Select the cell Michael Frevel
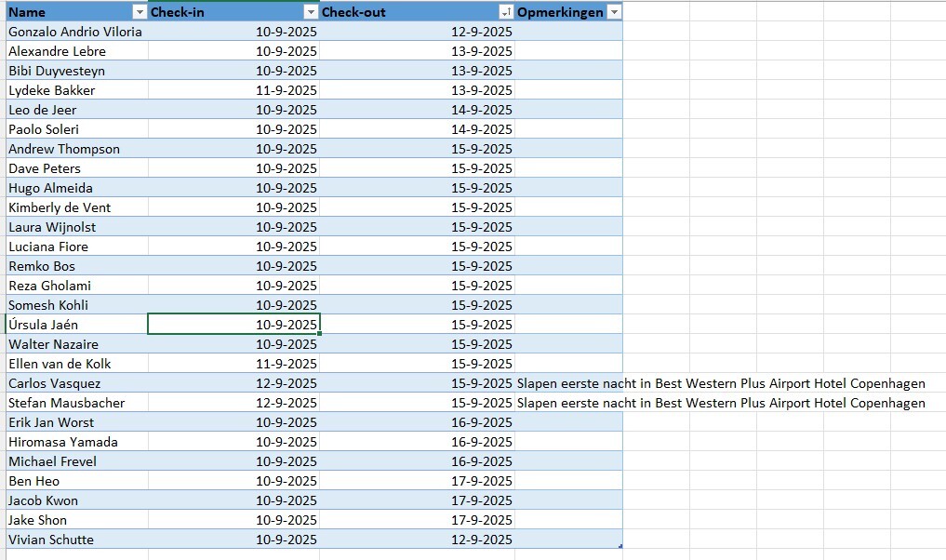Image resolution: width=946 pixels, height=560 pixels. pyautogui.click(x=76, y=461)
